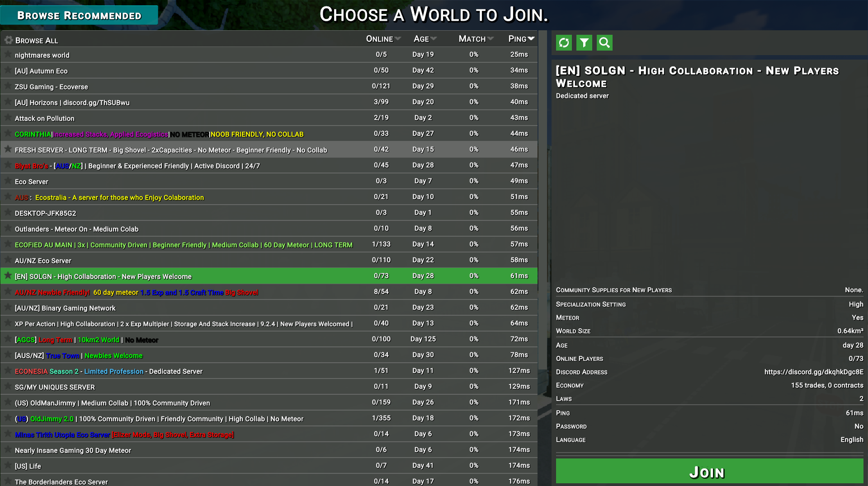Viewport: 868px width, 486px height.
Task: Select the ECONESIA Season 2 server row
Action: pyautogui.click(x=108, y=371)
